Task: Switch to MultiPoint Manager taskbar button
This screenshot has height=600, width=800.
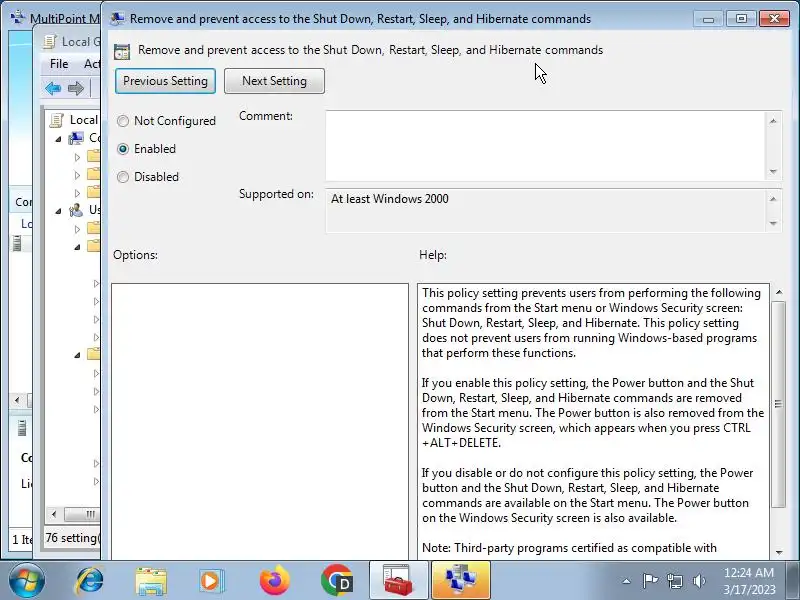Action: pos(461,581)
